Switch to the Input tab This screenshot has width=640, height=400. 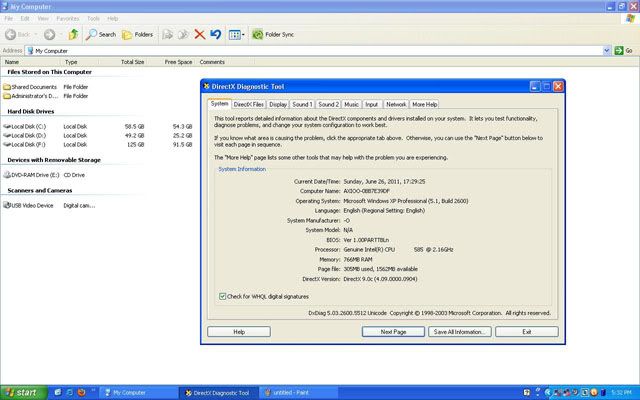pyautogui.click(x=371, y=104)
